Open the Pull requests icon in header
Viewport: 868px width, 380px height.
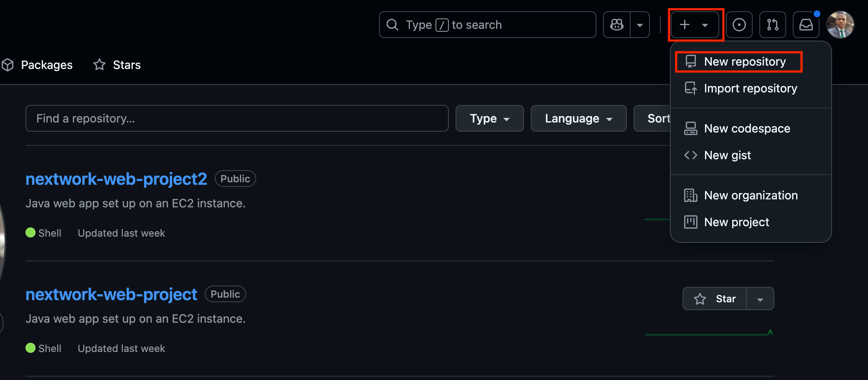773,25
